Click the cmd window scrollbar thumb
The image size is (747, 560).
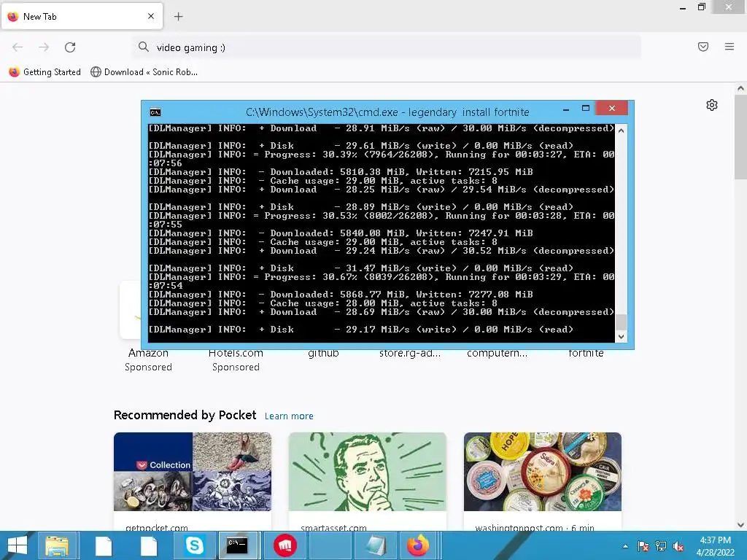[x=621, y=322]
